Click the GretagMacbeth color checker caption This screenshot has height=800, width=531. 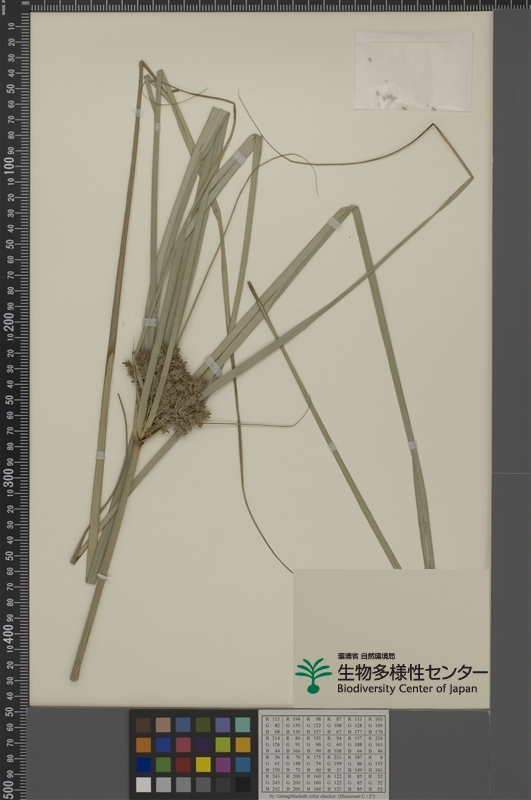coord(322,796)
